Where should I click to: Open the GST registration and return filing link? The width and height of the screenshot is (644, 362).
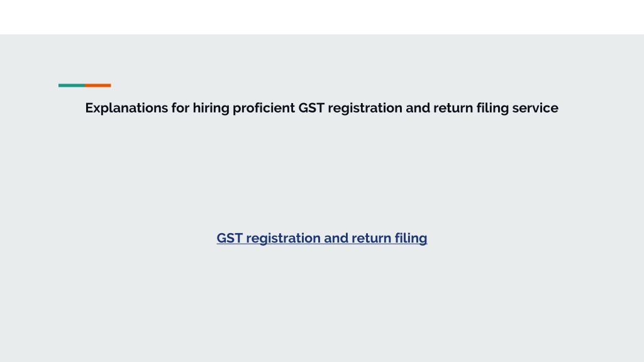pyautogui.click(x=321, y=238)
